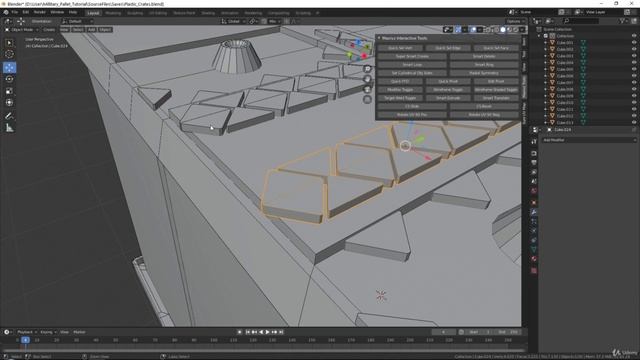Click the viewport zoom magnifier gizmo
This screenshot has height=360, width=640.
point(367,69)
